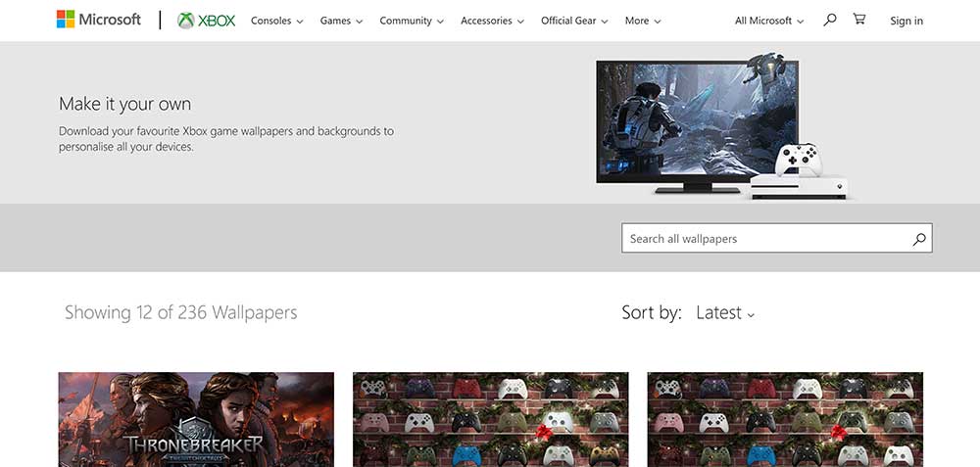The height and width of the screenshot is (467, 980).
Task: Click 'Showing 12 of 236 Wallpapers' text
Action: (181, 312)
